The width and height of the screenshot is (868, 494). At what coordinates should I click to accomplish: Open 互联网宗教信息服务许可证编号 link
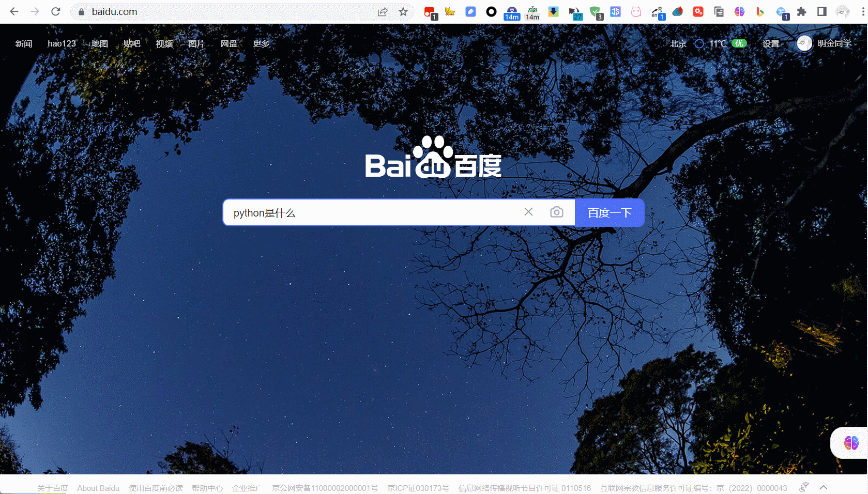694,488
